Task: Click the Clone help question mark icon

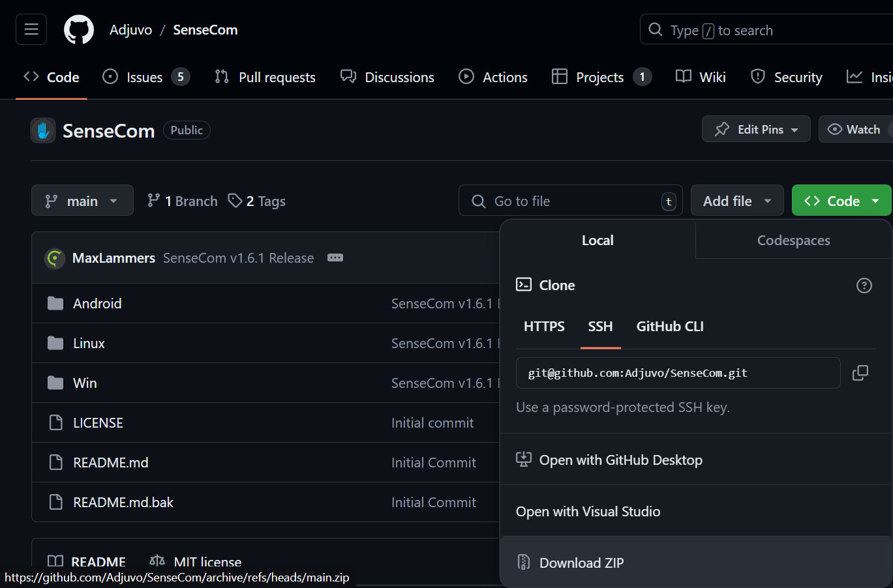Action: click(864, 285)
